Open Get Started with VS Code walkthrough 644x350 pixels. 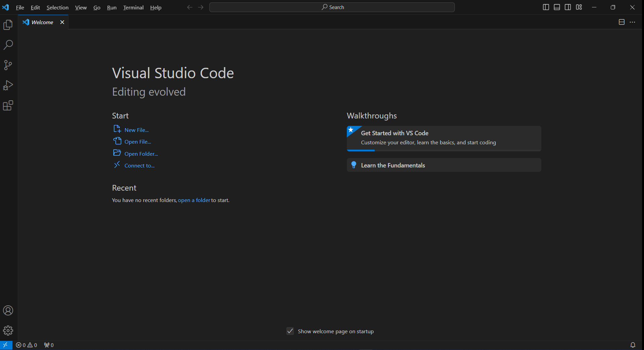(444, 138)
